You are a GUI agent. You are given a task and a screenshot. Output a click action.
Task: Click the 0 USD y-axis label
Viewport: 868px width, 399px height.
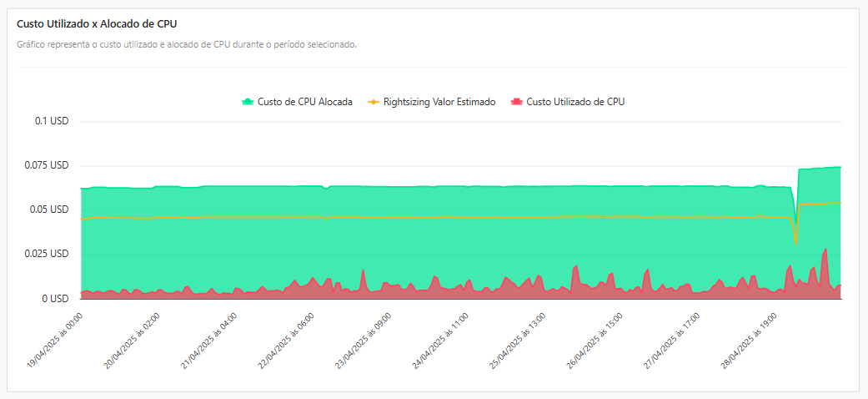click(x=54, y=298)
